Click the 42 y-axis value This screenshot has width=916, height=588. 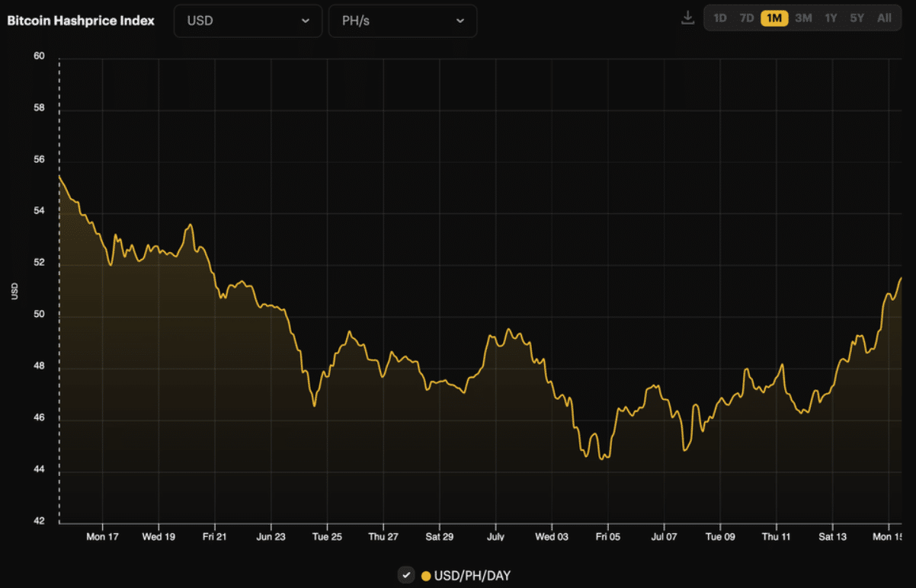(40, 522)
